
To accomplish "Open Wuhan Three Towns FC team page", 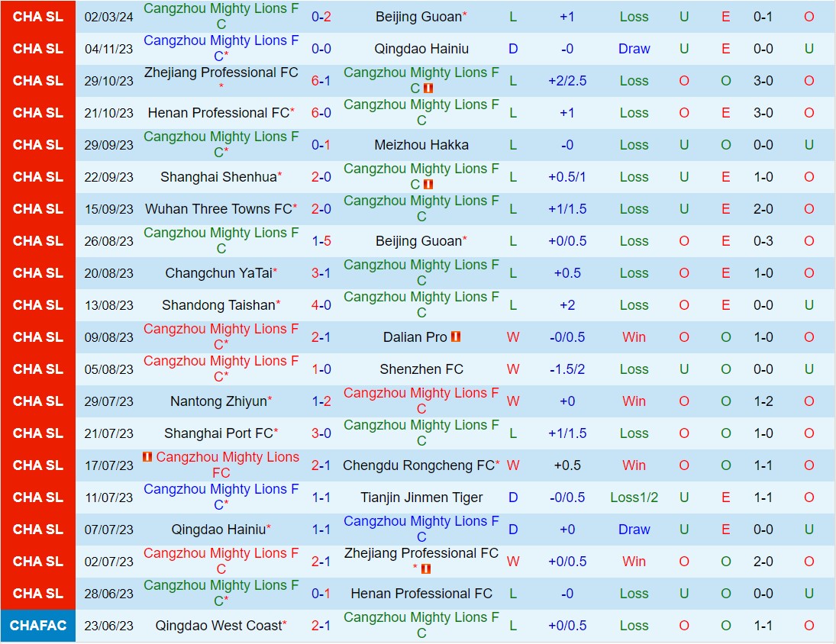I will [x=218, y=209].
